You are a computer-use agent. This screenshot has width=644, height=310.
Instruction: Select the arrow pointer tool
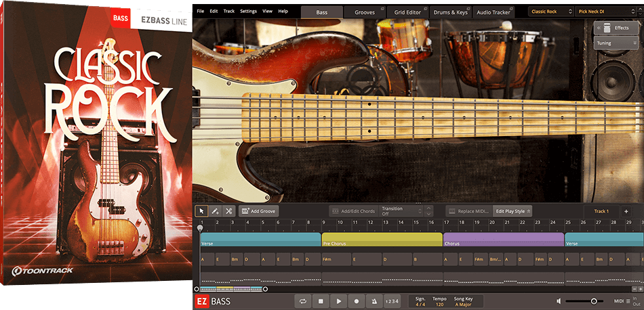click(201, 211)
